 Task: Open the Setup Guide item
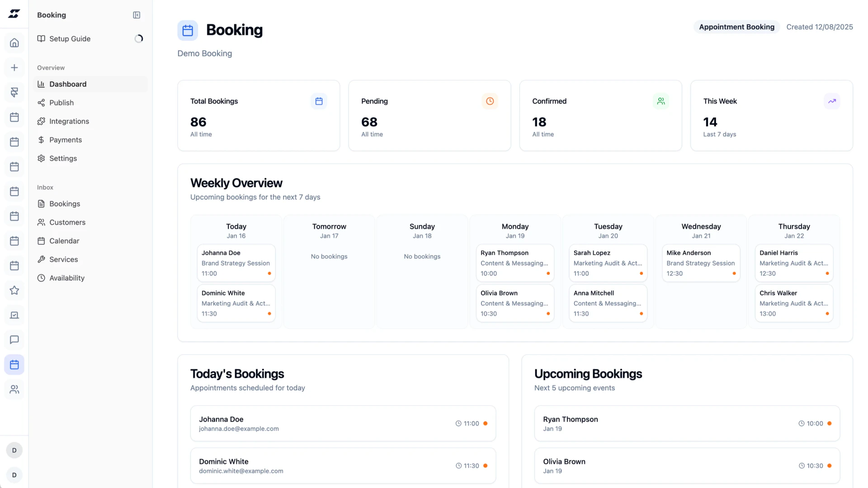coord(70,39)
